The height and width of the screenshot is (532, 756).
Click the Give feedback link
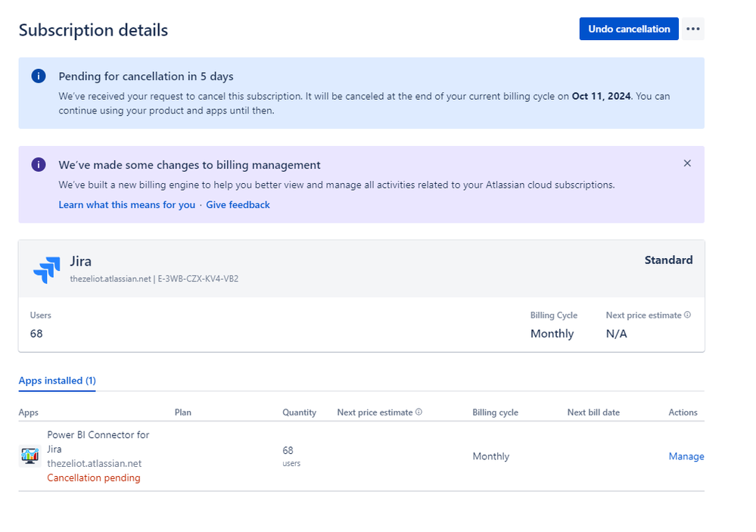238,205
